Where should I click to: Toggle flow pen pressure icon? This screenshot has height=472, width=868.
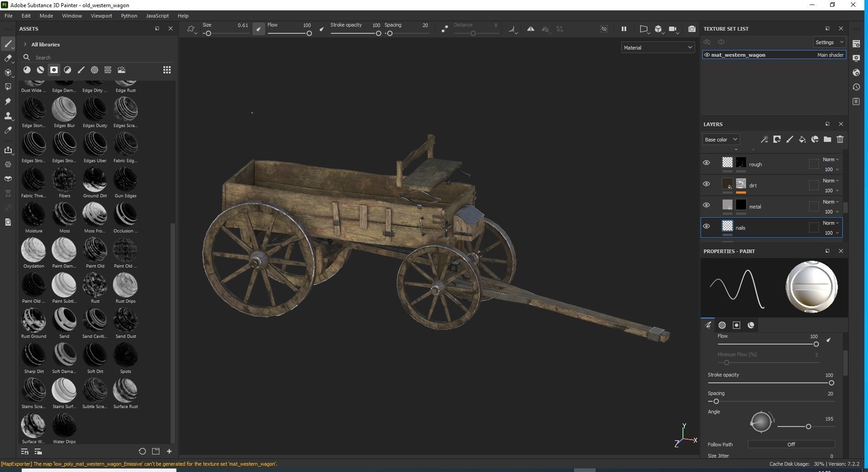point(321,29)
